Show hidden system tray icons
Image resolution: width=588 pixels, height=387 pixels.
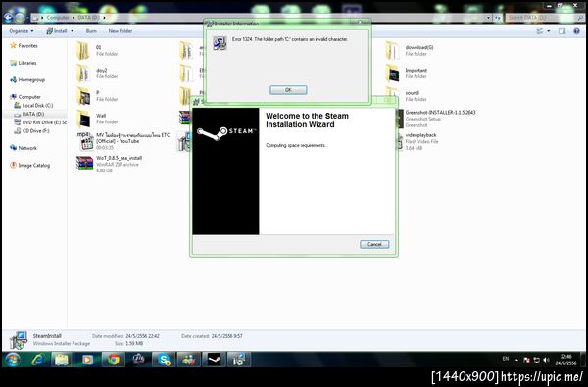click(516, 360)
